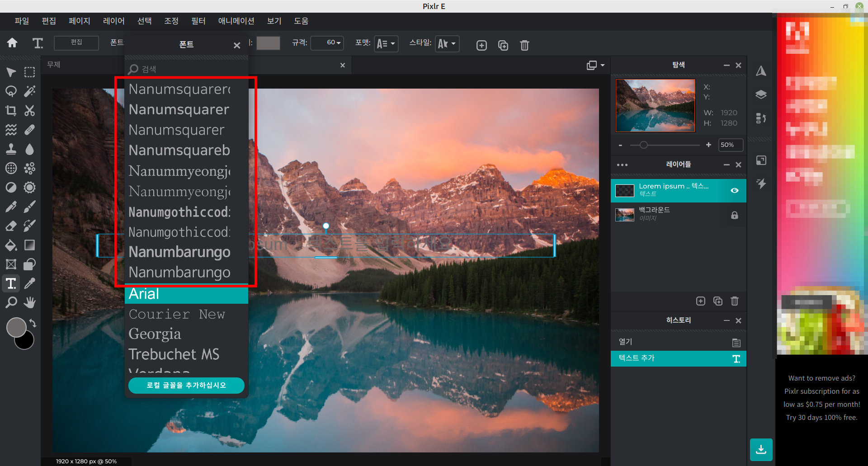Close the font picker popup
This screenshot has height=466, width=868.
237,45
